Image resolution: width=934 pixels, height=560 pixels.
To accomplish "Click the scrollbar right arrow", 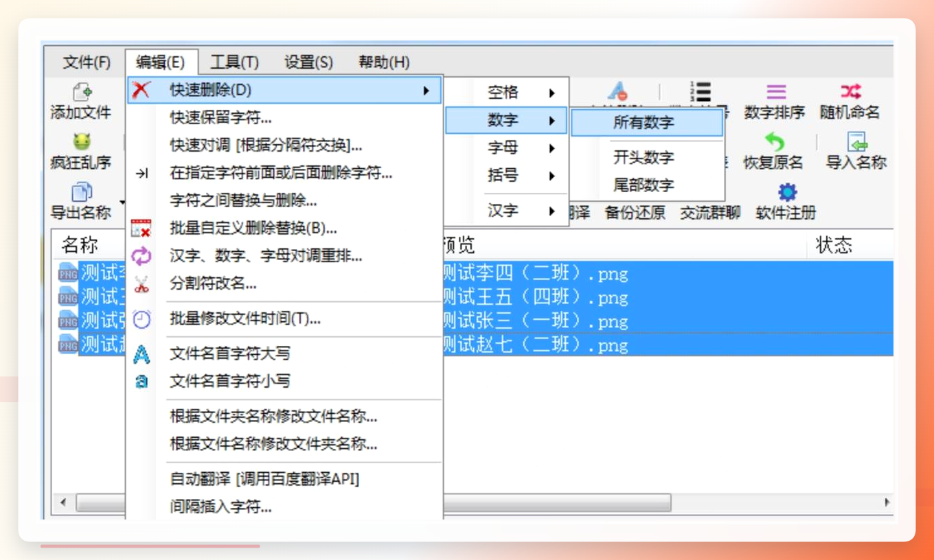I will coord(887,502).
